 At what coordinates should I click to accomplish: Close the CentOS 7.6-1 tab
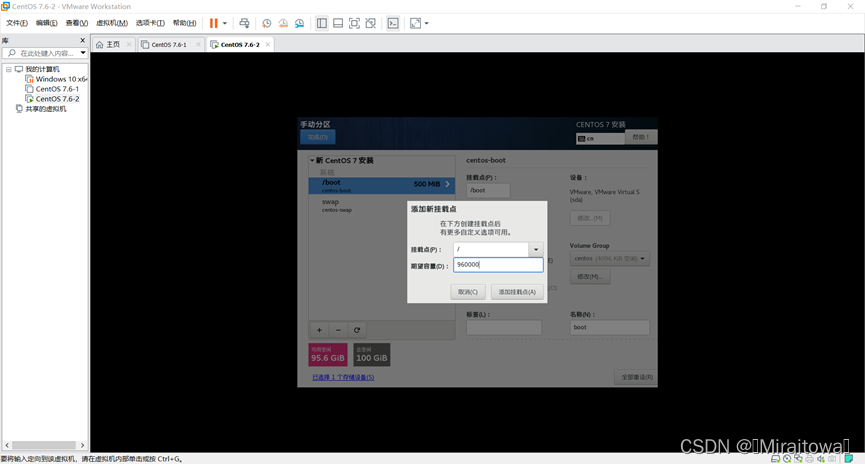(x=198, y=45)
